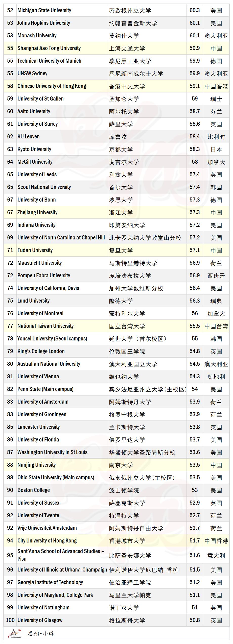Click score 60.3 in Michigan State row
This screenshot has height=644, width=233.
[x=195, y=10]
